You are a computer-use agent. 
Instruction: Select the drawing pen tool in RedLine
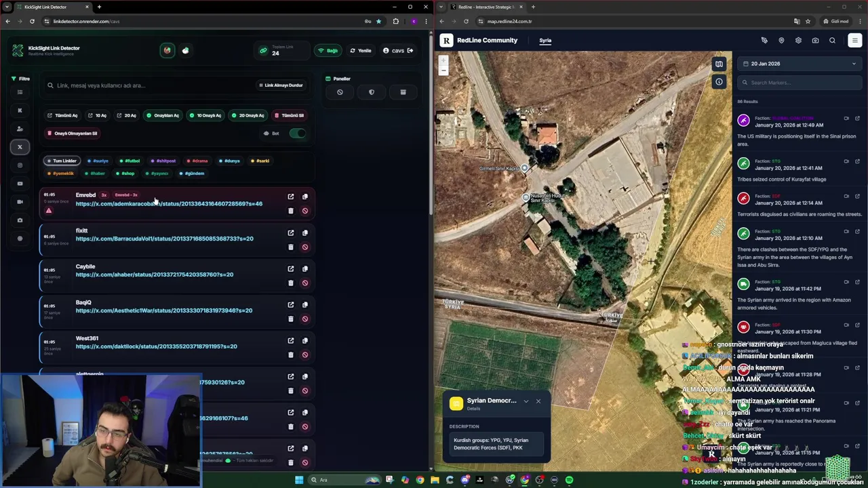[x=764, y=41]
